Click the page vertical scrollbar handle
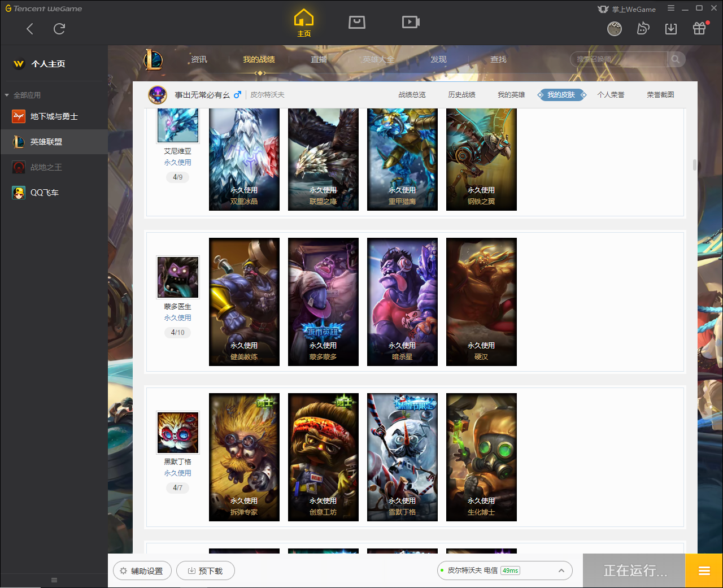The height and width of the screenshot is (588, 723). click(x=695, y=165)
